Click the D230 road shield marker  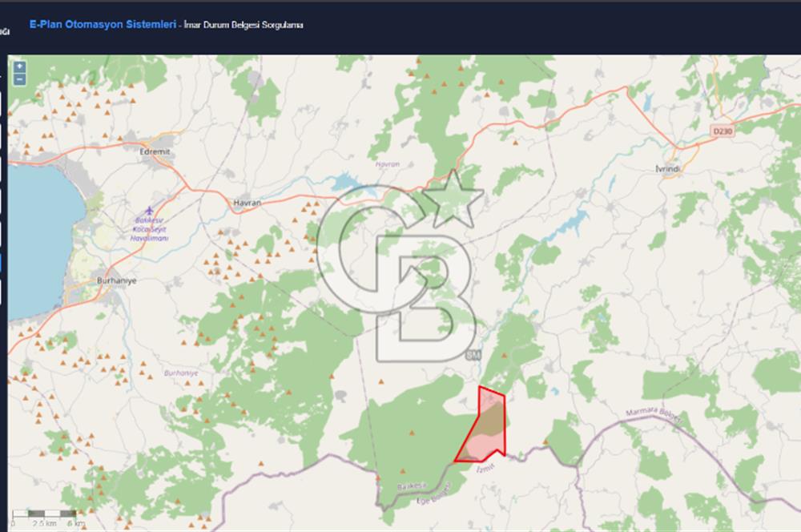pyautogui.click(x=723, y=131)
